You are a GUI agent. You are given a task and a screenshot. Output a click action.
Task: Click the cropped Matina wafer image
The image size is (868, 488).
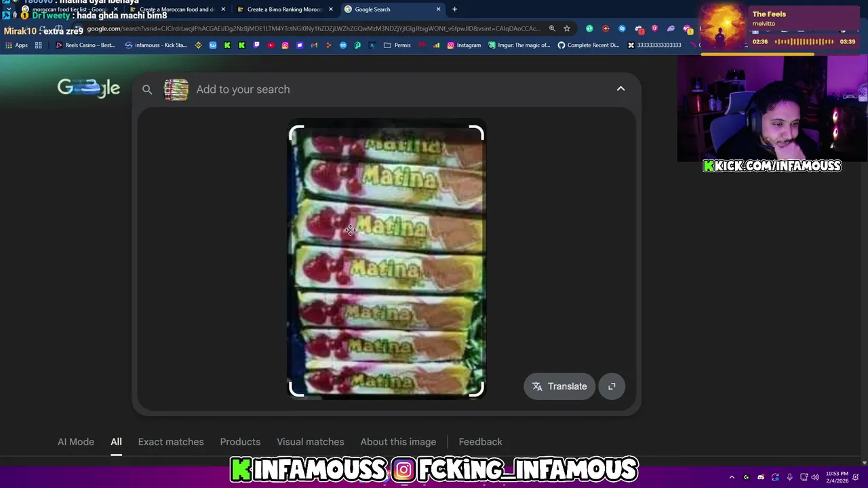click(x=387, y=261)
